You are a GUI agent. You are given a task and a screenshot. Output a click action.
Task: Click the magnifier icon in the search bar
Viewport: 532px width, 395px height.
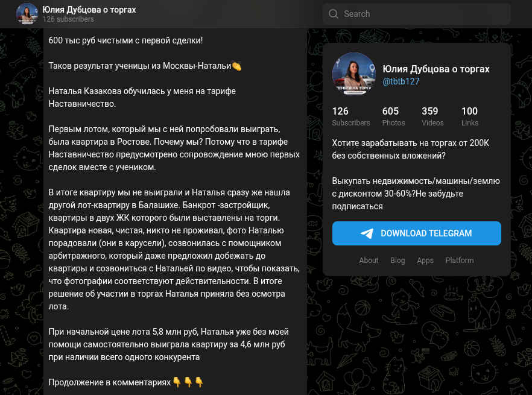[334, 14]
